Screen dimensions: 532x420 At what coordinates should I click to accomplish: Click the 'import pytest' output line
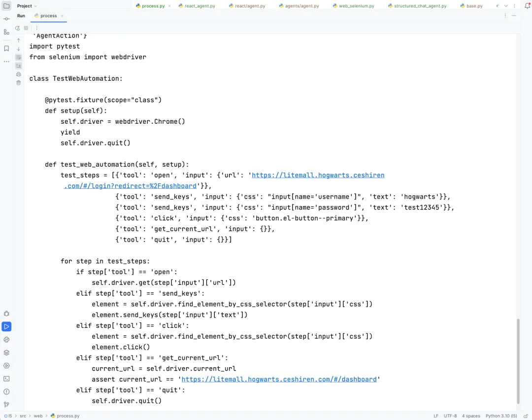point(55,46)
